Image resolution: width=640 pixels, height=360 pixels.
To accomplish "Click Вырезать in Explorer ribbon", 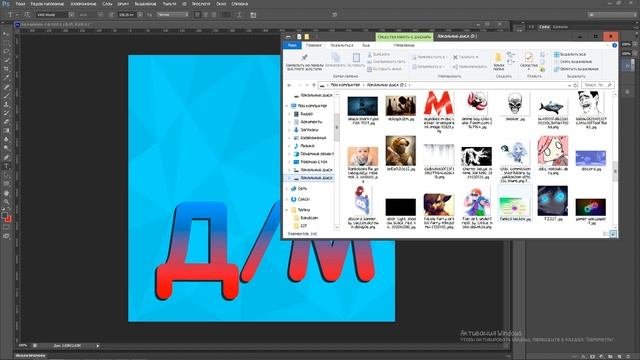I will [378, 54].
